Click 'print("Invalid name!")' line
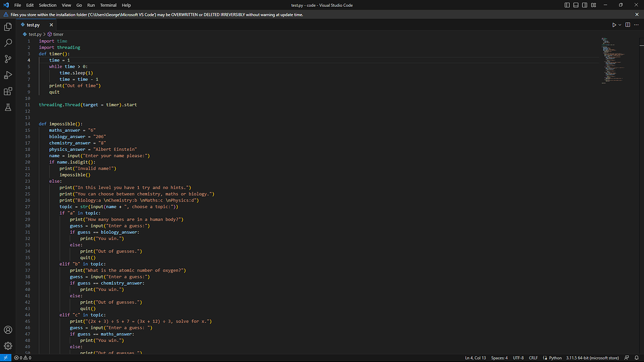The image size is (644, 362). point(88,168)
